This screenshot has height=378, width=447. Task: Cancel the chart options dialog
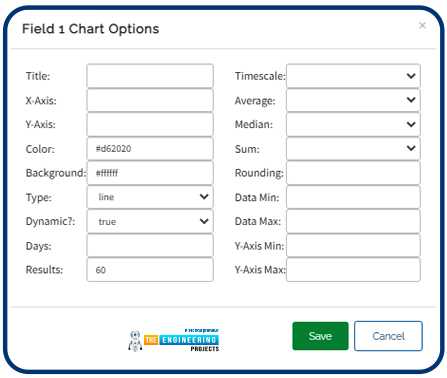point(388,336)
